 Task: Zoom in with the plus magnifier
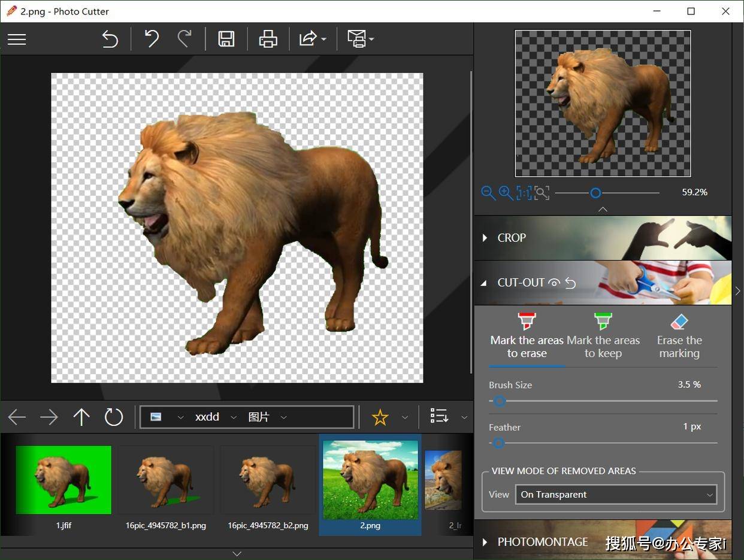coord(506,193)
